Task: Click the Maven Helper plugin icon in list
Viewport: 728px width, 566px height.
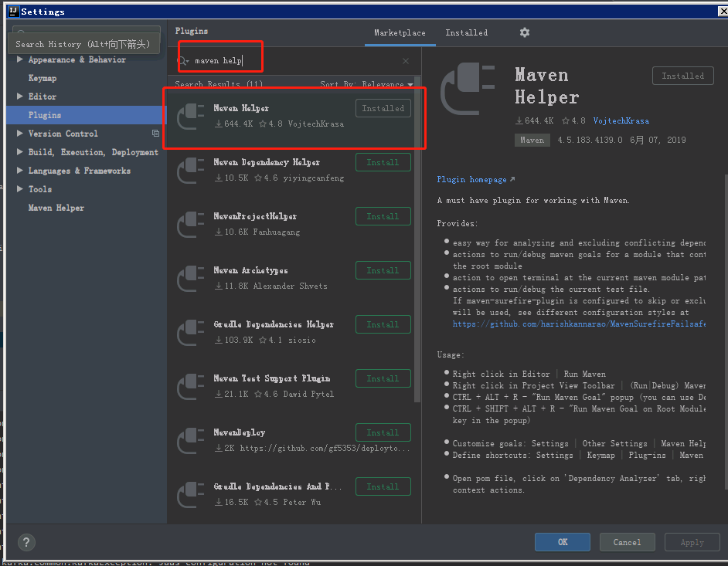Action: point(191,117)
